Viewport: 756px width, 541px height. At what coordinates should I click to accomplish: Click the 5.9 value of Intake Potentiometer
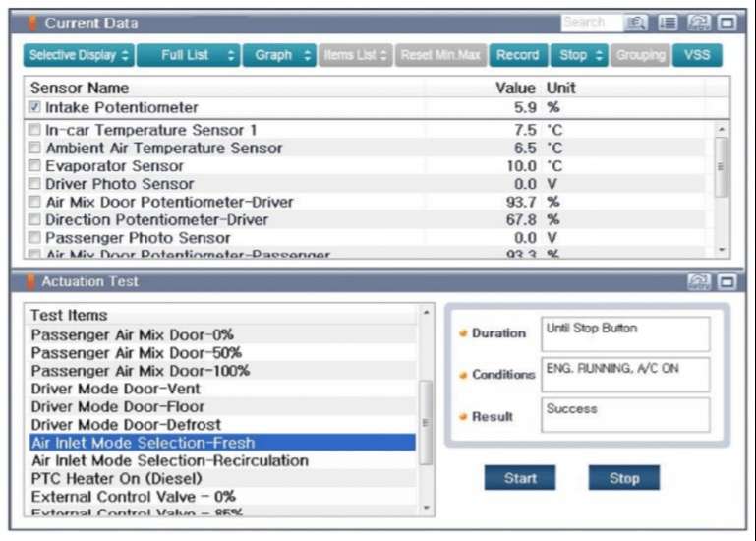(x=525, y=107)
